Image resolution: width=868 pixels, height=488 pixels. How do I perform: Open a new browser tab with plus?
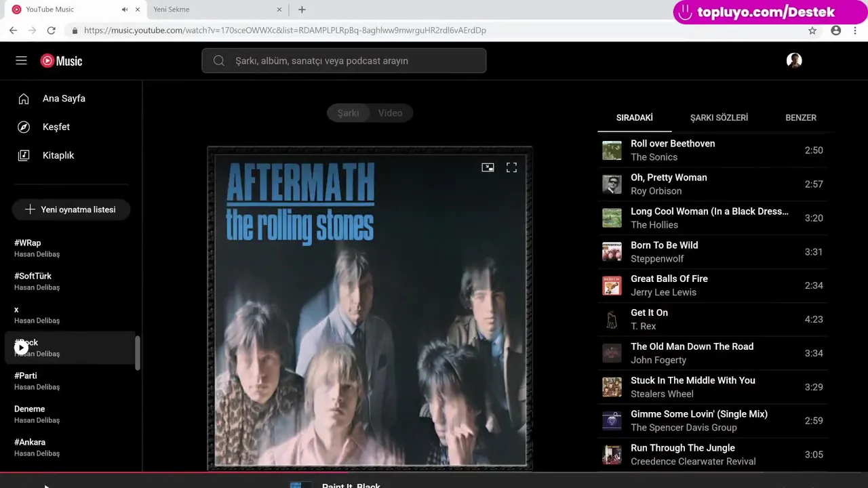tap(302, 9)
